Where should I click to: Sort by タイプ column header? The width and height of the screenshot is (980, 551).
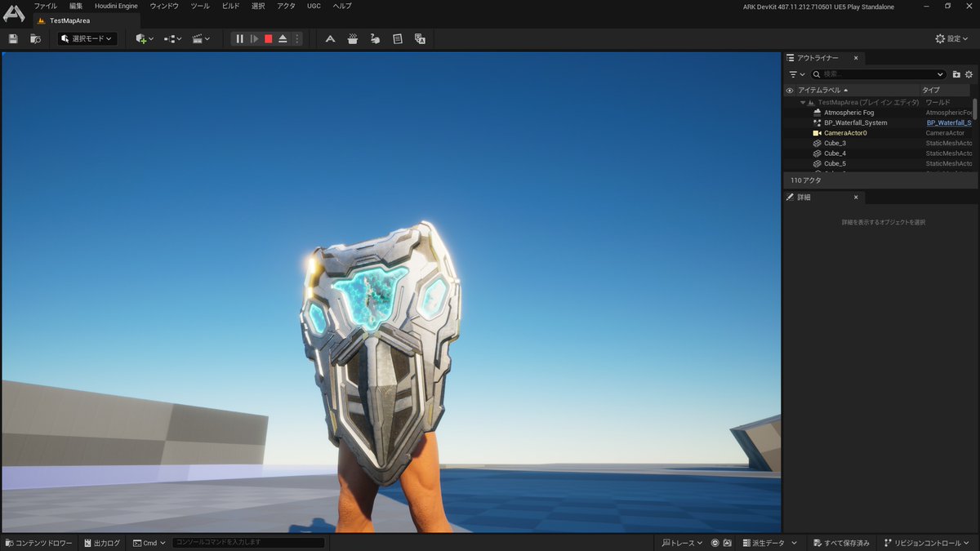[x=931, y=90]
